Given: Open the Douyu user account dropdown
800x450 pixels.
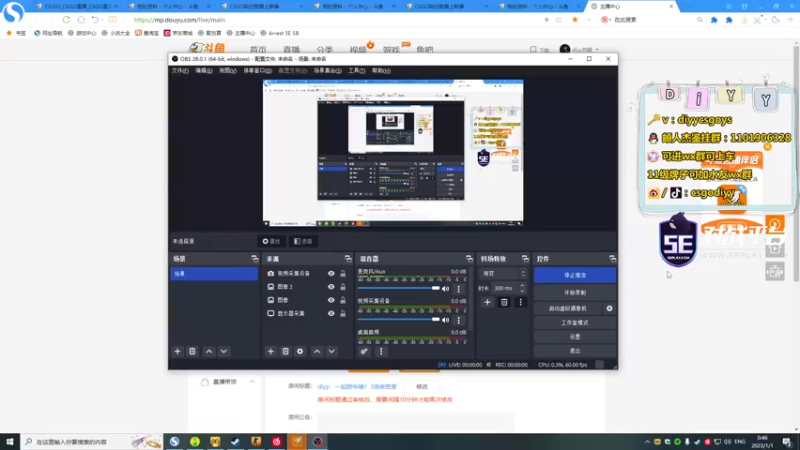Looking at the screenshot, I should tap(580, 49).
